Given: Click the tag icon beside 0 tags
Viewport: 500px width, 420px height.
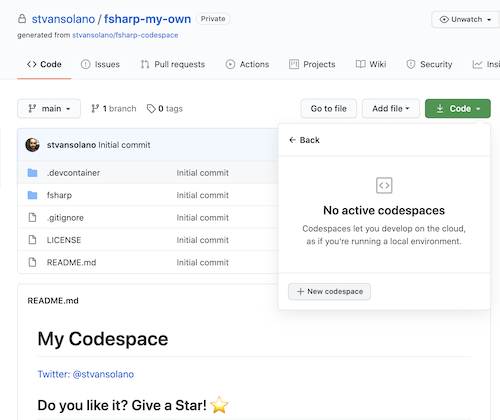Looking at the screenshot, I should coord(151,108).
